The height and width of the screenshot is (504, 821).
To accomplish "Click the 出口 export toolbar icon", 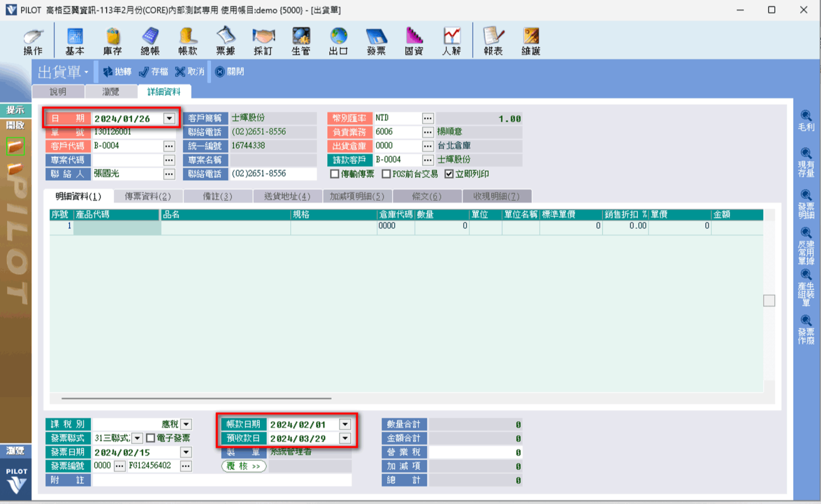I will click(x=338, y=41).
